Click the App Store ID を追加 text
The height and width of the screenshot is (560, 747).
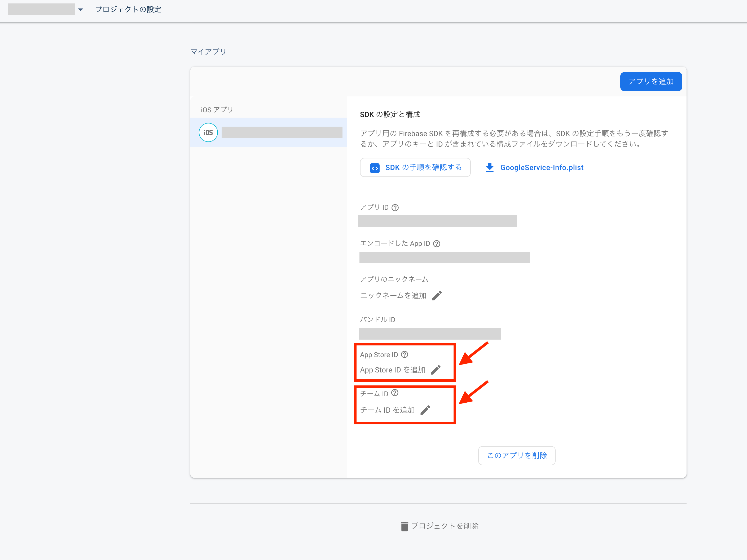coord(392,370)
